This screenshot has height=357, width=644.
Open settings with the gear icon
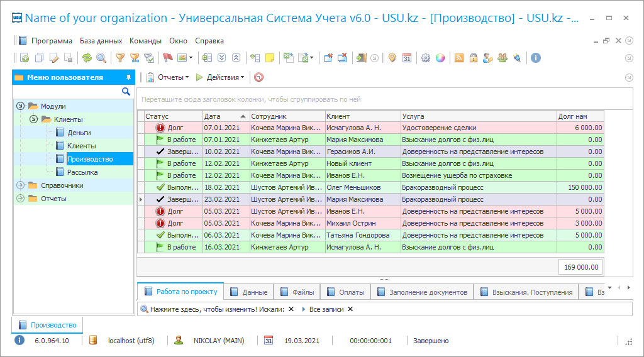coord(426,58)
